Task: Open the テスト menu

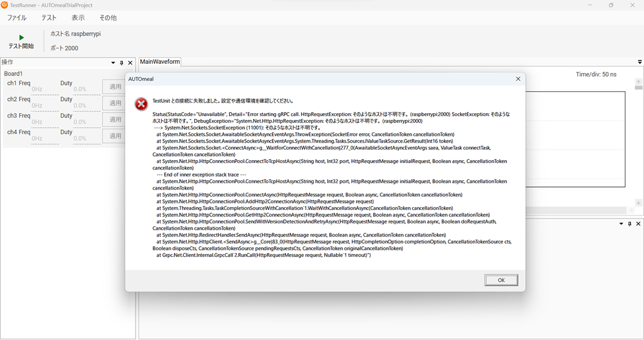Action: pos(49,18)
